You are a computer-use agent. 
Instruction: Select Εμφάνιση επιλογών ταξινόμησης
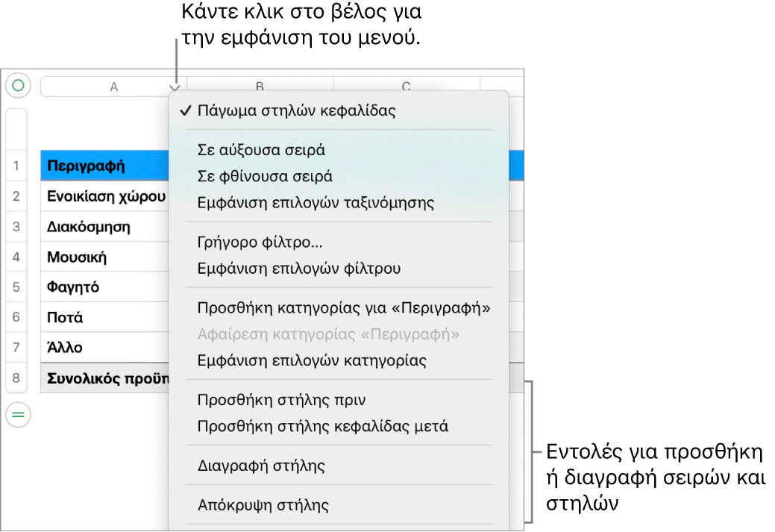(316, 203)
